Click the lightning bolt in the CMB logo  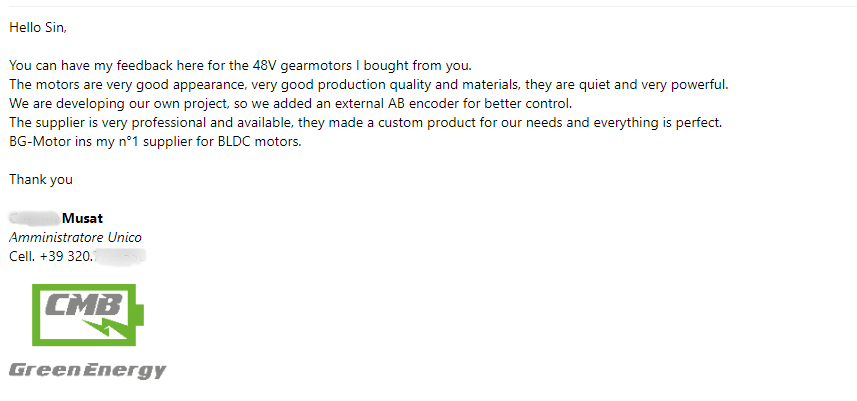pyautogui.click(x=113, y=326)
